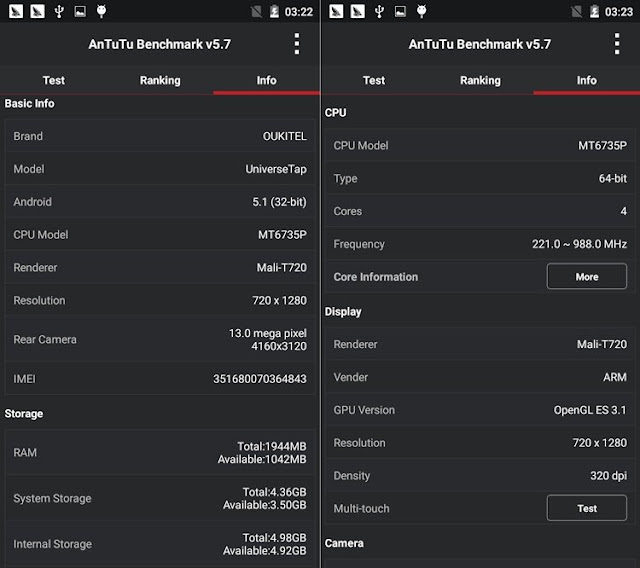Tap Density value 320 dpi

pos(609,476)
